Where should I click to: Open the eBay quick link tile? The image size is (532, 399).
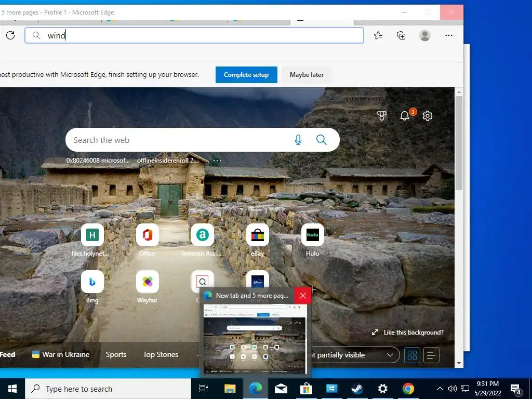click(x=258, y=235)
